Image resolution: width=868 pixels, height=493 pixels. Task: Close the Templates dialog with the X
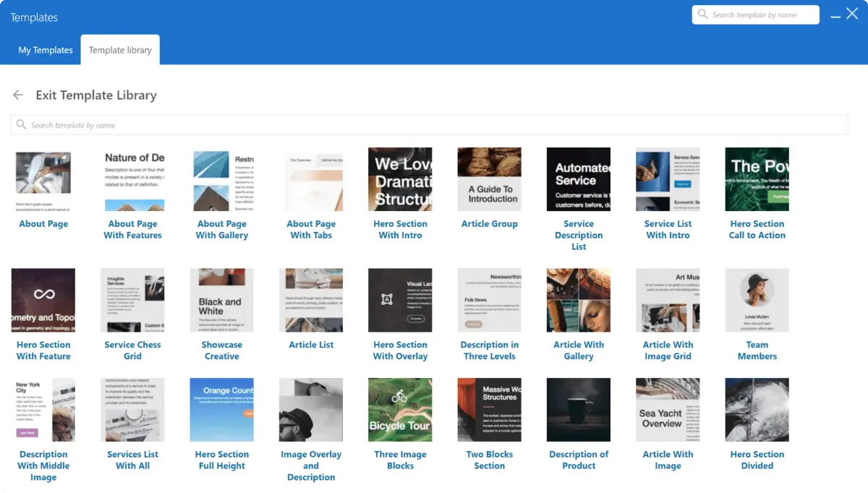pos(852,14)
